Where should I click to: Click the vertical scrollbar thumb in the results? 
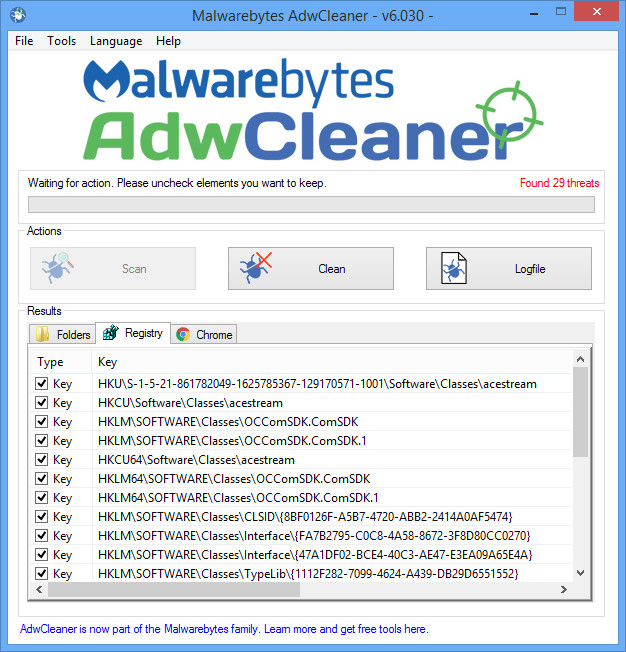click(x=581, y=412)
